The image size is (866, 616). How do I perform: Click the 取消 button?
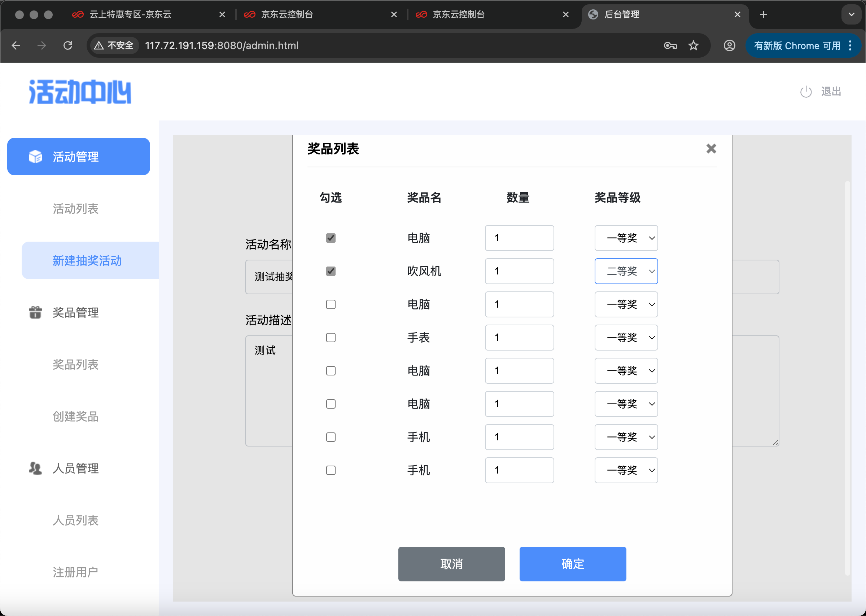(451, 564)
